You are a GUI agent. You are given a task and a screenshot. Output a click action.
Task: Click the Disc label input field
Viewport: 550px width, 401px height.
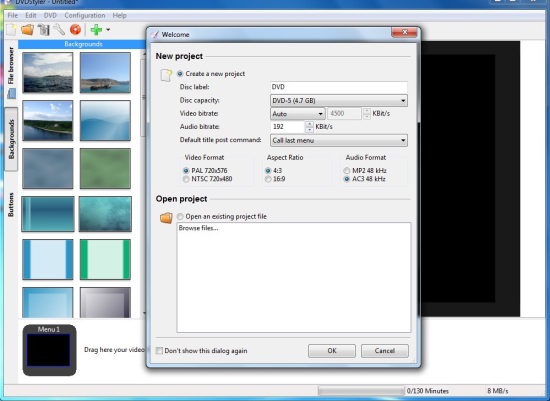point(339,87)
